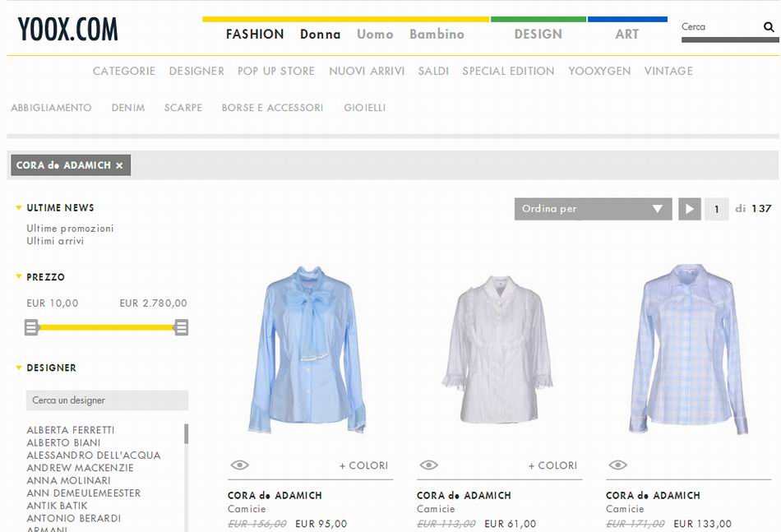Open the DESIGNER menu in navigation bar
781x532 pixels.
click(x=196, y=71)
